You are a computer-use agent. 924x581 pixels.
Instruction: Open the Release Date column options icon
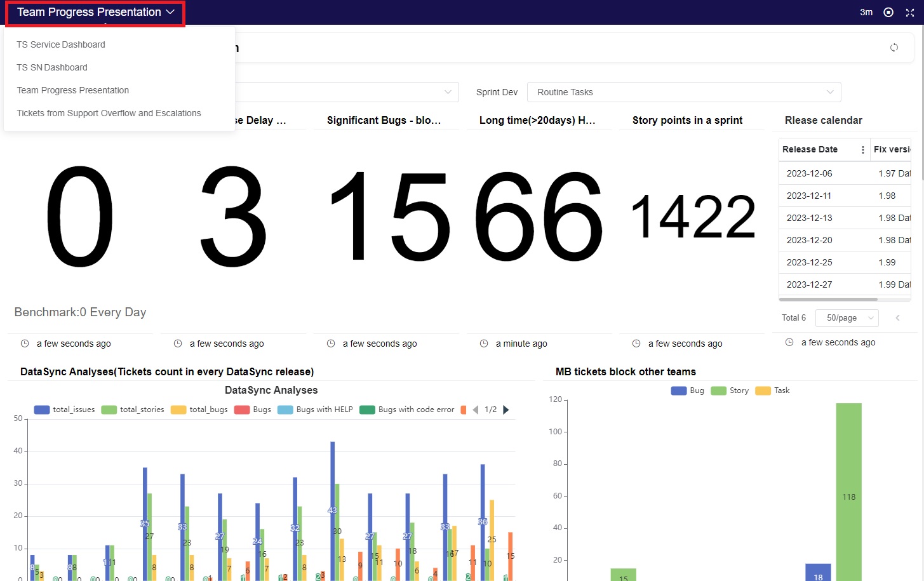click(862, 149)
